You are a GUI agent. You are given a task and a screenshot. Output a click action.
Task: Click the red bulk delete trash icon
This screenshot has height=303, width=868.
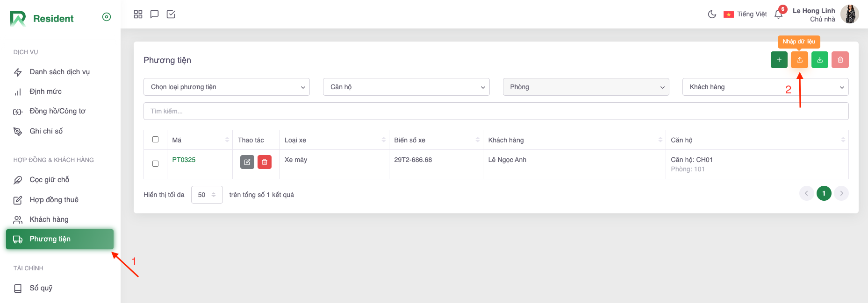(x=840, y=60)
